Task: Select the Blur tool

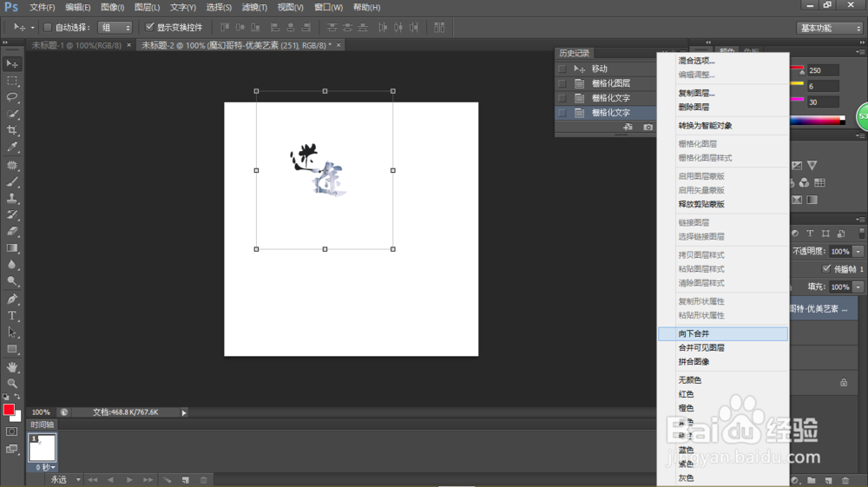Action: [12, 265]
